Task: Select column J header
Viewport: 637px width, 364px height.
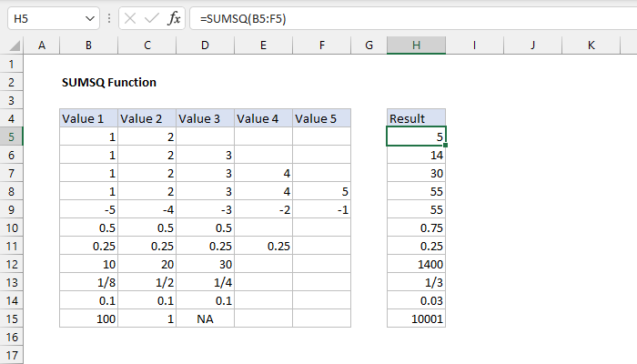Action: (532, 45)
